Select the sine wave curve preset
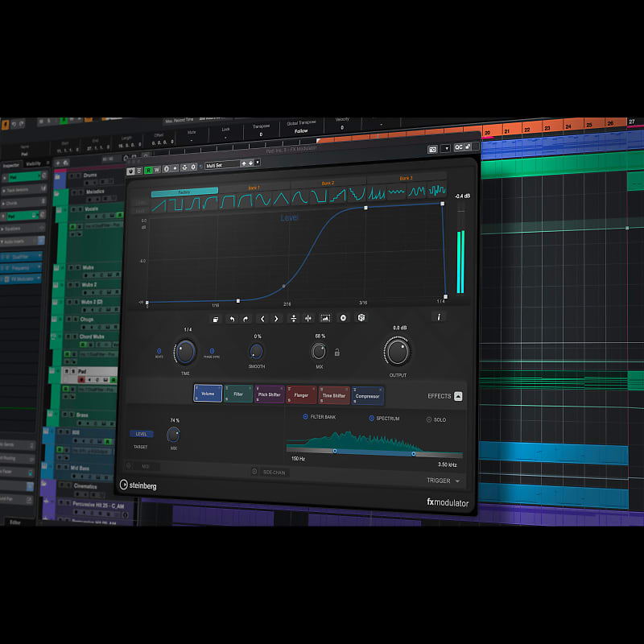Image resolution: width=644 pixels, height=644 pixels. [x=263, y=200]
